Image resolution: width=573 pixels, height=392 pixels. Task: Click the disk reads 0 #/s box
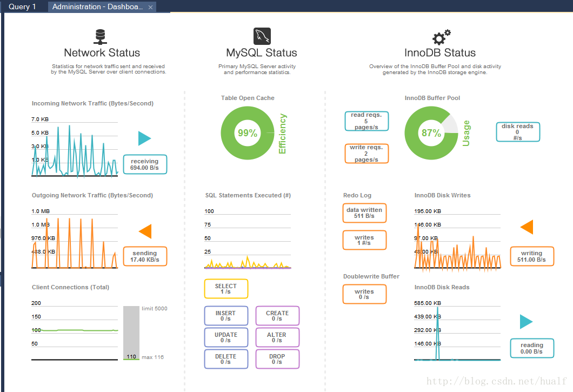(x=518, y=132)
